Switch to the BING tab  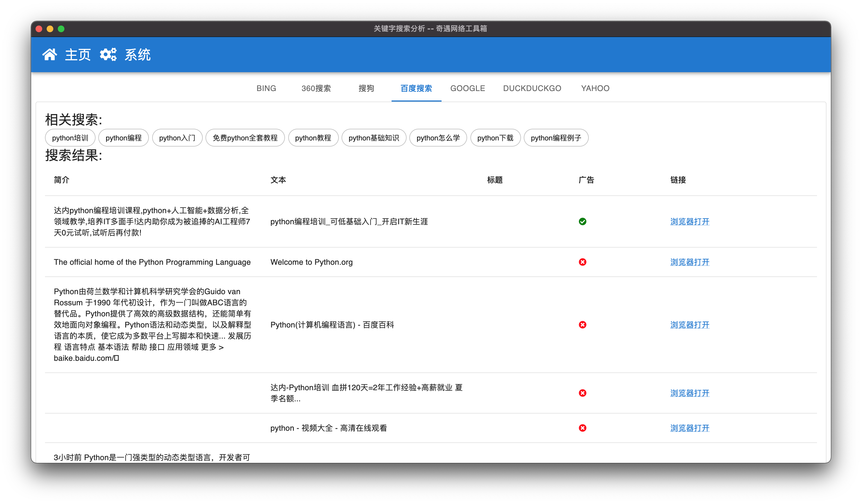tap(266, 88)
